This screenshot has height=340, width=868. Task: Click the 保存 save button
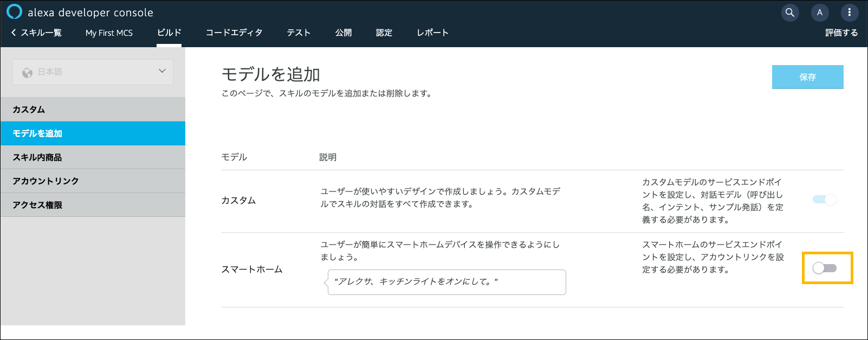(x=807, y=77)
